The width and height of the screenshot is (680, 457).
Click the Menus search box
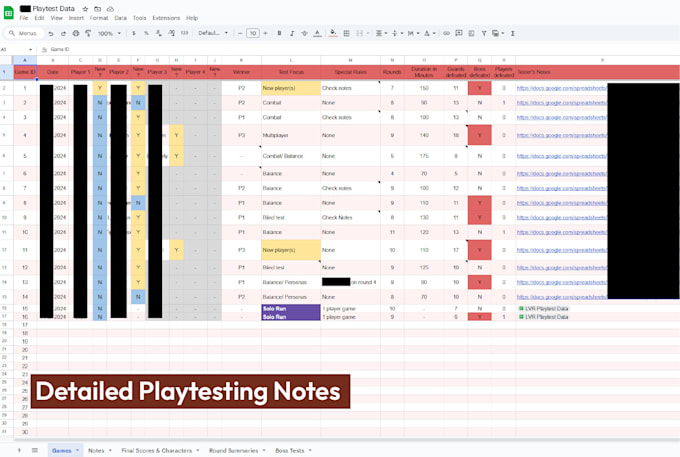(25, 33)
